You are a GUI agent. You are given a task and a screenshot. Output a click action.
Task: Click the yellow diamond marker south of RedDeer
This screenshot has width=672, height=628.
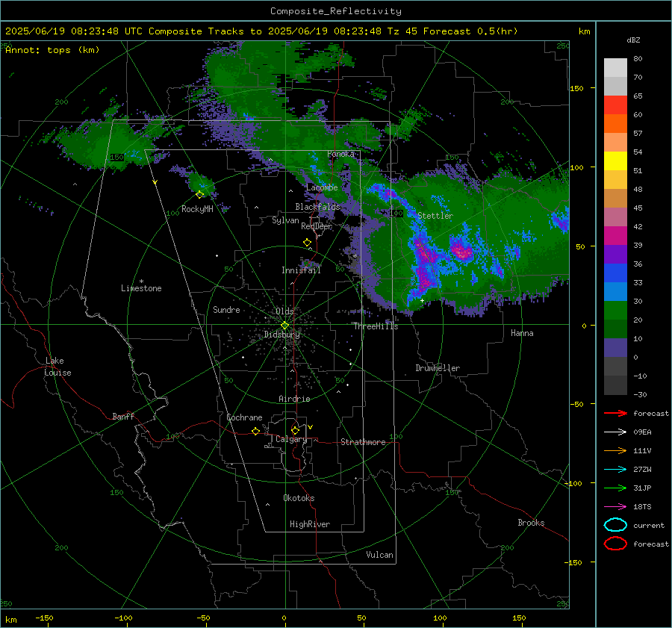pos(307,243)
